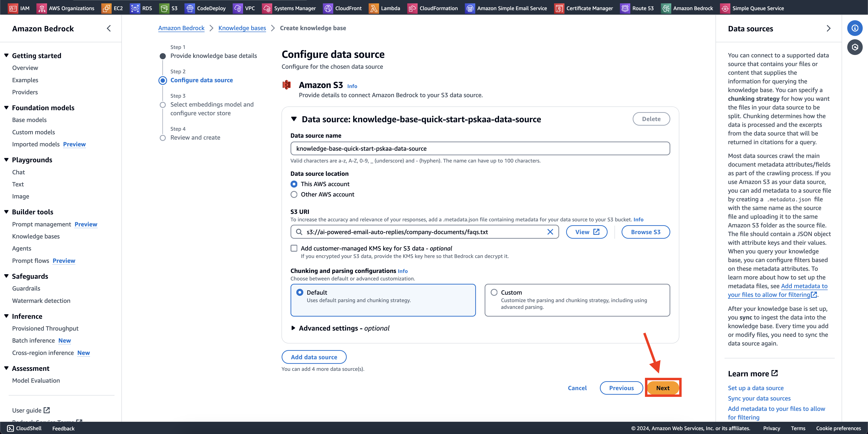This screenshot has height=434, width=868.
Task: Open the IAM service shortcut icon
Action: pos(13,8)
